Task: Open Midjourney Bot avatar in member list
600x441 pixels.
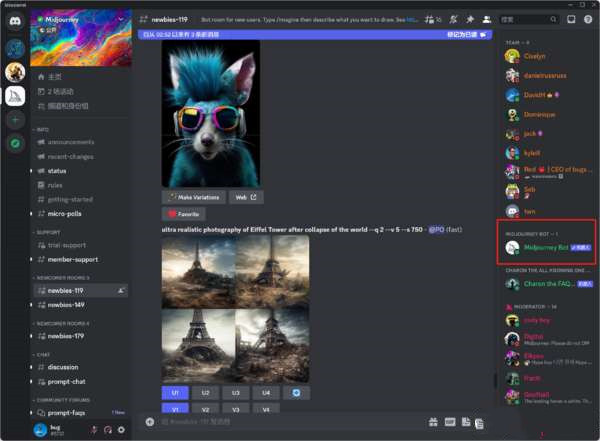Action: [512, 248]
